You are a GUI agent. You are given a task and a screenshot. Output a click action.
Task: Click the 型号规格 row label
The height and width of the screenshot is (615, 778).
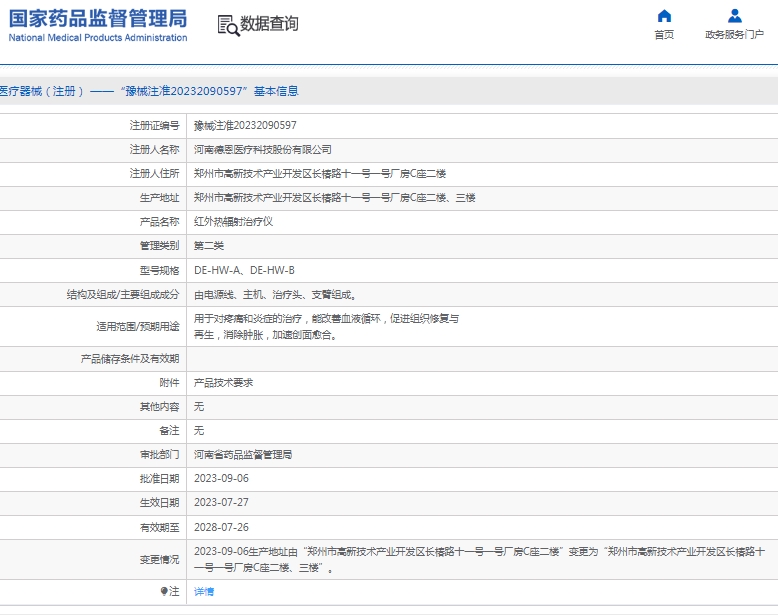tap(159, 270)
